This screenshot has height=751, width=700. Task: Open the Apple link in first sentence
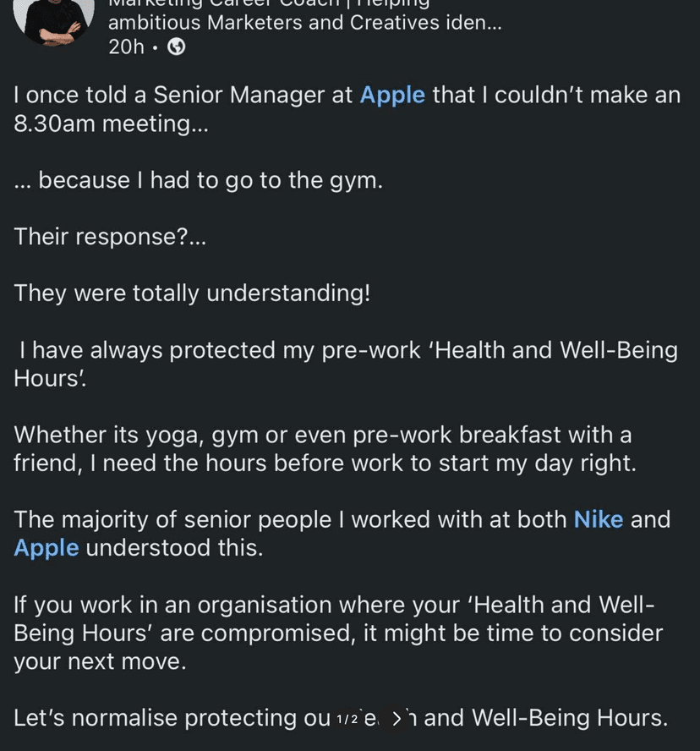(x=392, y=95)
